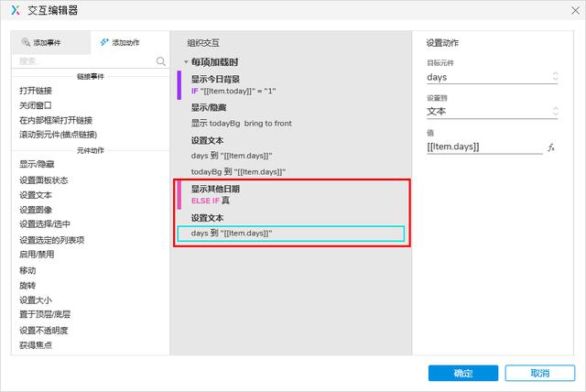Select highlighted days 到 "[[Item.days]]" row

291,234
